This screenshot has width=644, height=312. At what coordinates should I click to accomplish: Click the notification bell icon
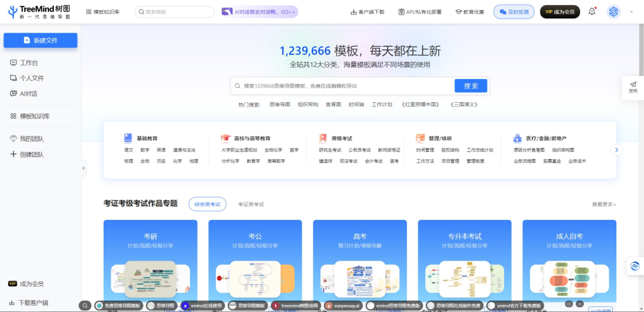click(x=592, y=12)
